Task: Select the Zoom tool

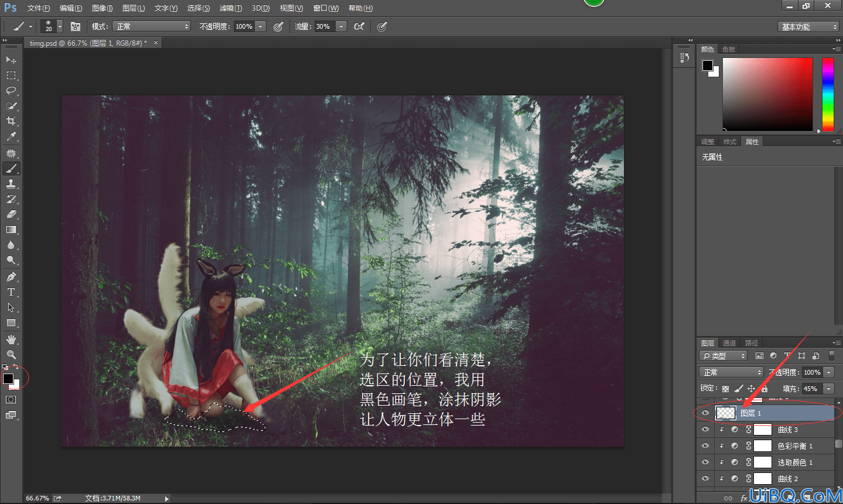Action: [x=11, y=354]
